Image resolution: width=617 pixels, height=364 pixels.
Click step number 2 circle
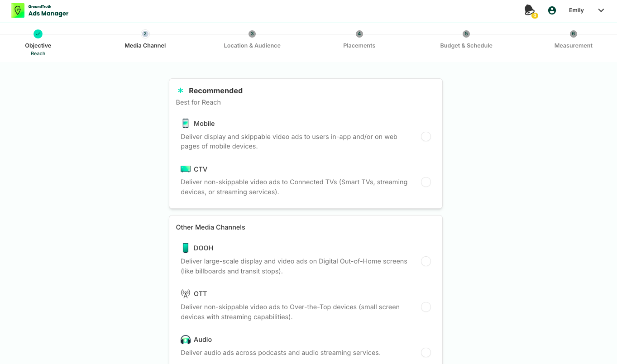[x=145, y=34]
